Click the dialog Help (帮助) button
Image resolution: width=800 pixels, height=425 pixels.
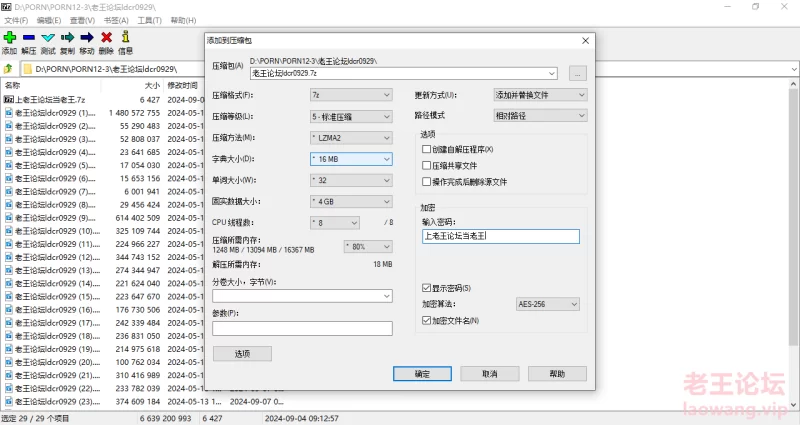[557, 374]
